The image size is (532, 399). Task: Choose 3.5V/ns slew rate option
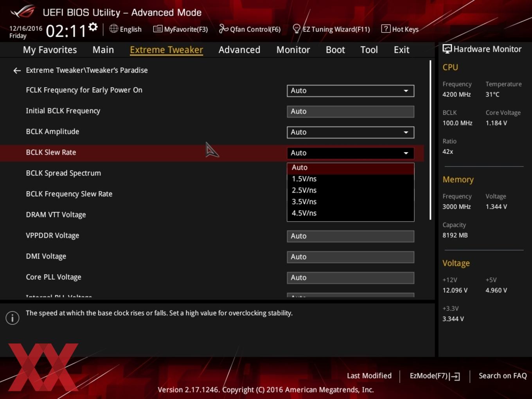point(350,202)
